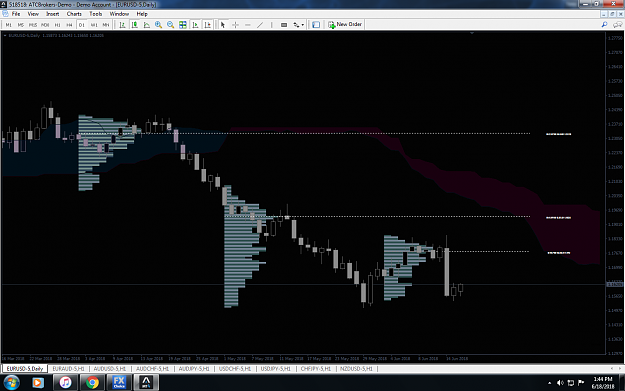Open the media player taskbar icon
Screen dimensions: 625x391
click(37, 383)
